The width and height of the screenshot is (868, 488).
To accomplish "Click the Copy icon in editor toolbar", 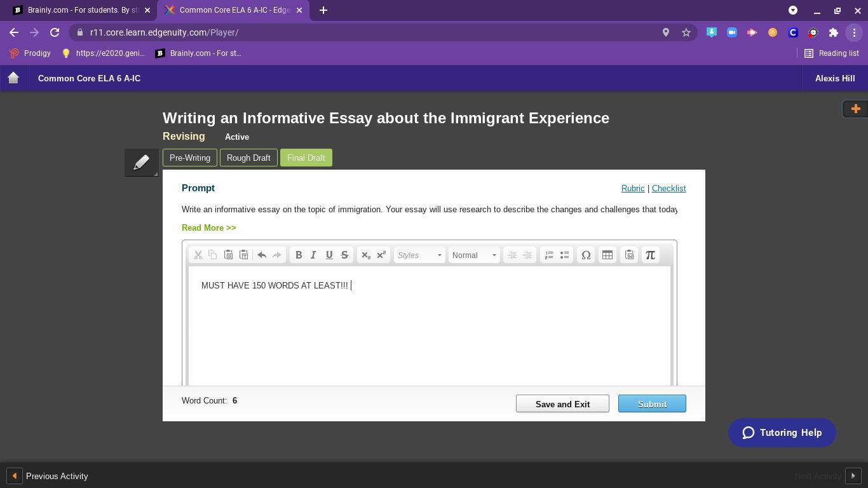I will click(213, 255).
